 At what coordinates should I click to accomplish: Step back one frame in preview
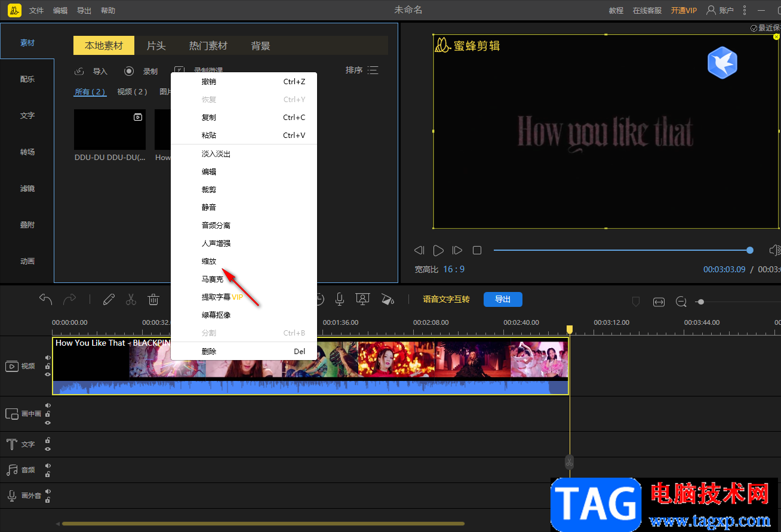[419, 250]
